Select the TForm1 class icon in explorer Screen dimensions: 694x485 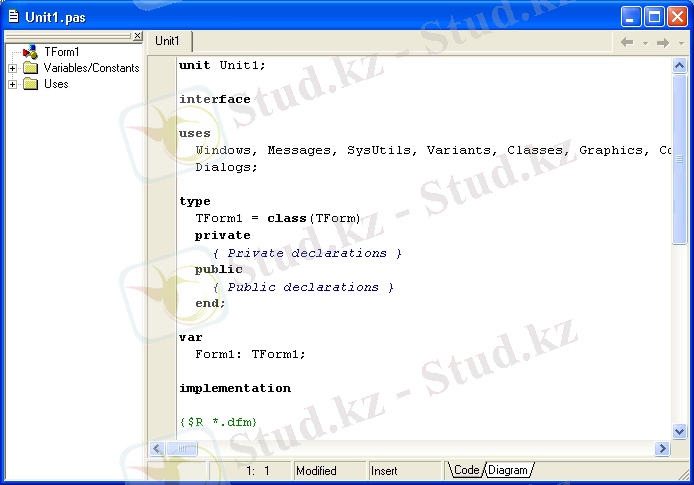coord(30,52)
